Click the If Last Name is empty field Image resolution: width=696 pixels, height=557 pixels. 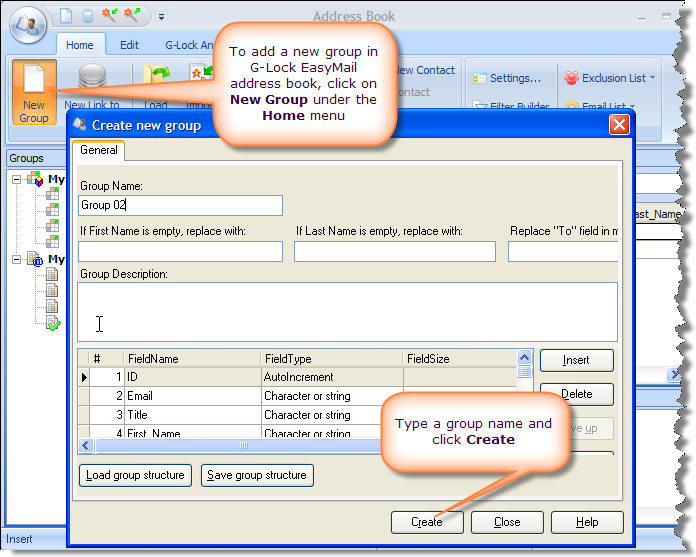tap(395, 252)
